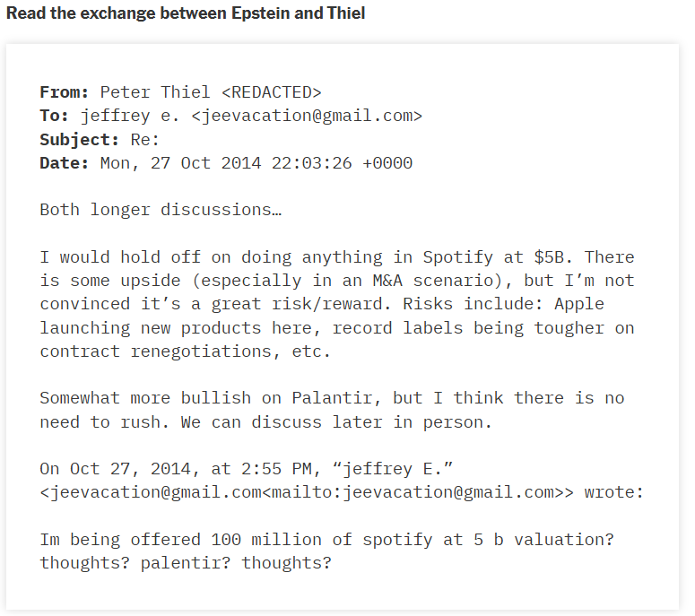Click the "Subject:" label
This screenshot has width=695, height=616.
coord(80,139)
